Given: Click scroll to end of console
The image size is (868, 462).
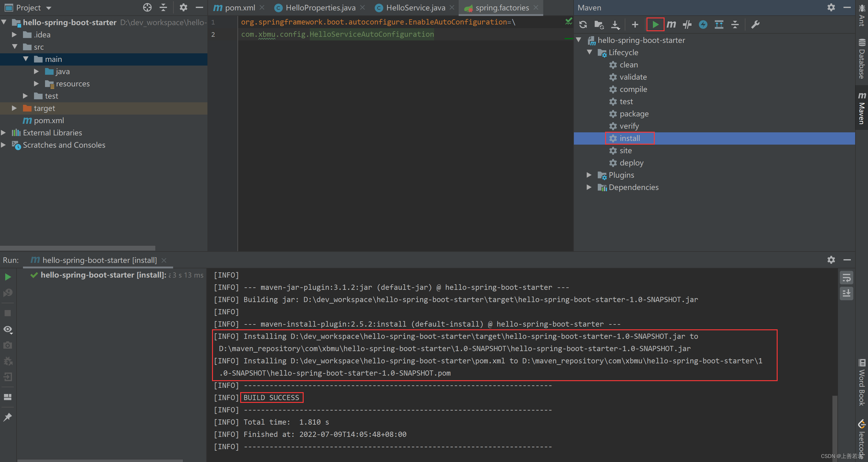Looking at the screenshot, I should click(x=847, y=293).
